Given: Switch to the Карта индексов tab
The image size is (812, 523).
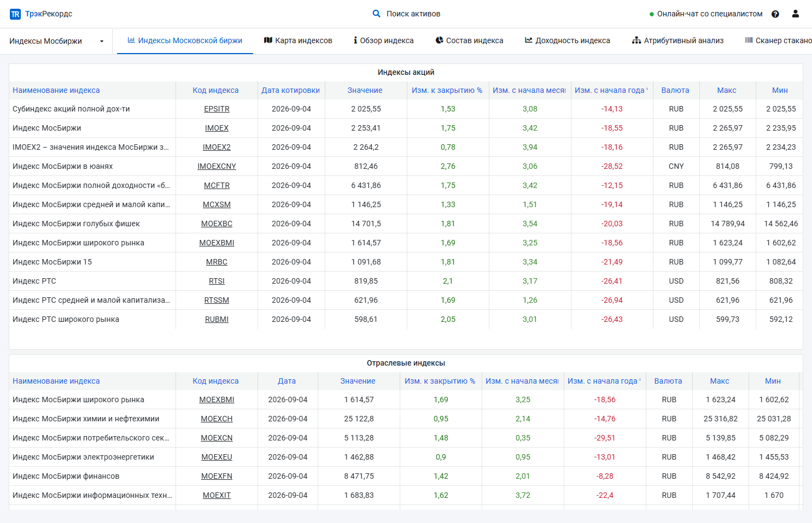Looking at the screenshot, I should click(x=298, y=40).
